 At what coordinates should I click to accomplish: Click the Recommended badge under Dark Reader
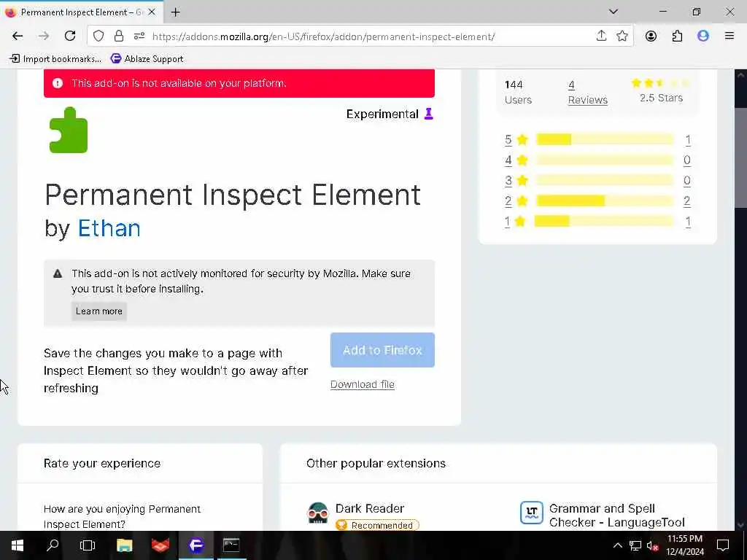[377, 525]
